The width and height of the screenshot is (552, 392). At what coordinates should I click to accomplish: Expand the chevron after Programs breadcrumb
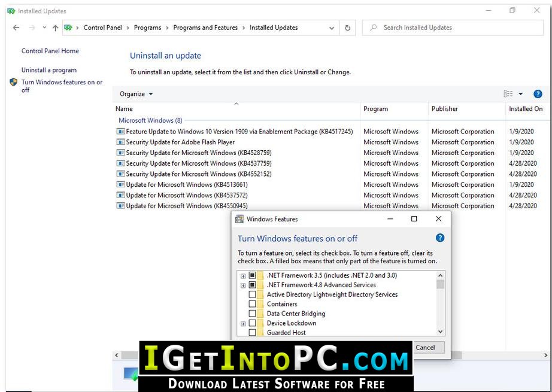(x=167, y=28)
